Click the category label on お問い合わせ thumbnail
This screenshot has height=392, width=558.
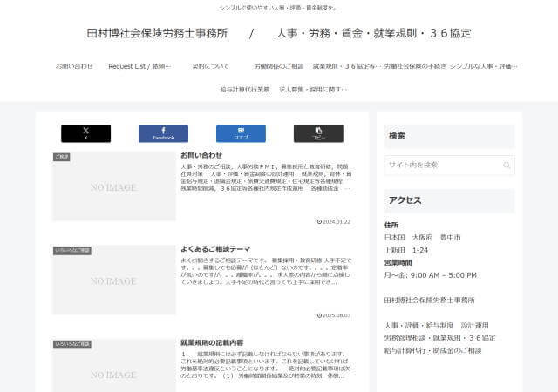(x=62, y=157)
